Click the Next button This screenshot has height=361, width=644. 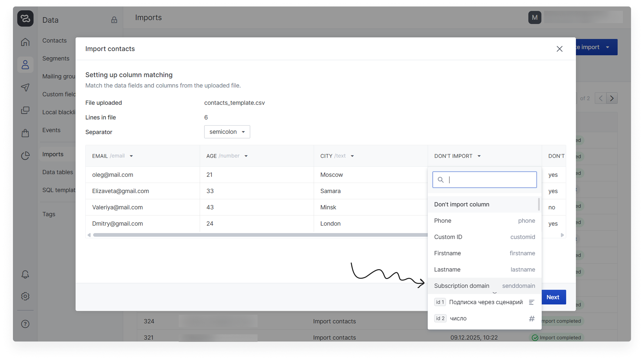553,297
